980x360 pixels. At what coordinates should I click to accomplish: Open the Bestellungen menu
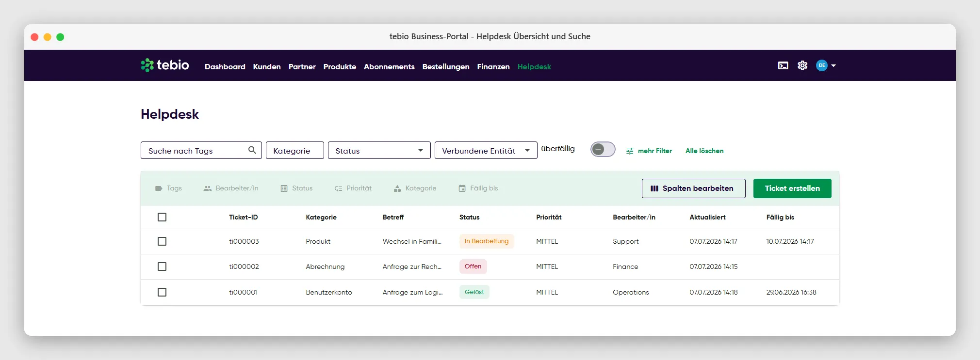pos(446,67)
